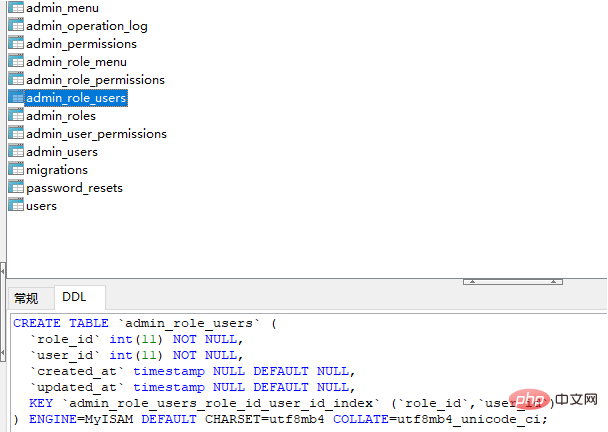Click the ENGINE=MyISAM line in DDL
608x432 pixels.
(280, 419)
